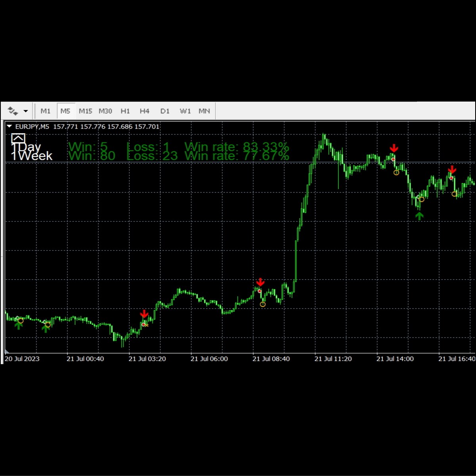Click the '20 Jul 2023' date label

[x=22, y=359]
